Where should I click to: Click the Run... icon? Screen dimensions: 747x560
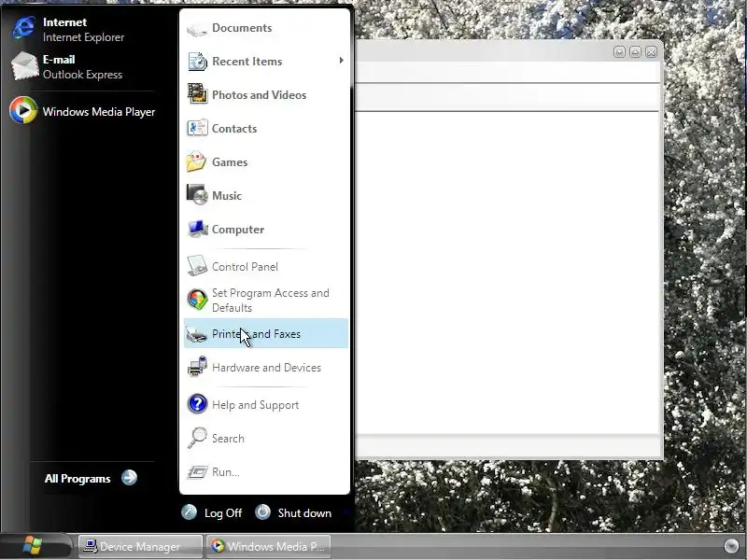tap(197, 472)
